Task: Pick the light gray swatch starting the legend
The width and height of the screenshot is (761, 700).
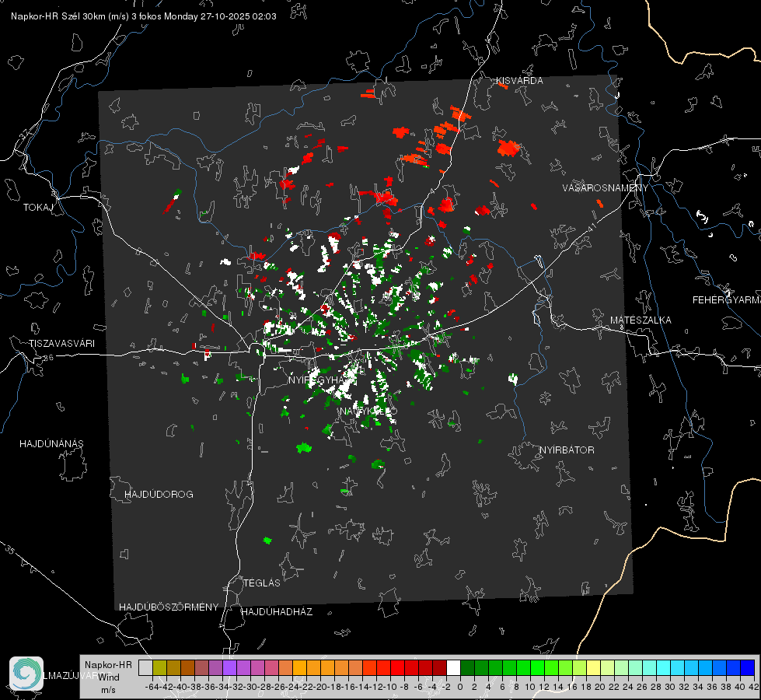Action: click(145, 667)
